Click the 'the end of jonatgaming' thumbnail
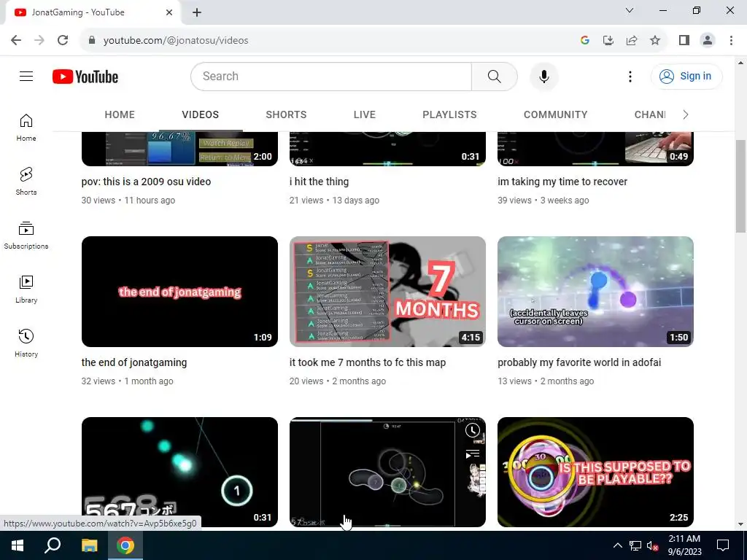Image resolution: width=747 pixels, height=560 pixels. pos(179,292)
